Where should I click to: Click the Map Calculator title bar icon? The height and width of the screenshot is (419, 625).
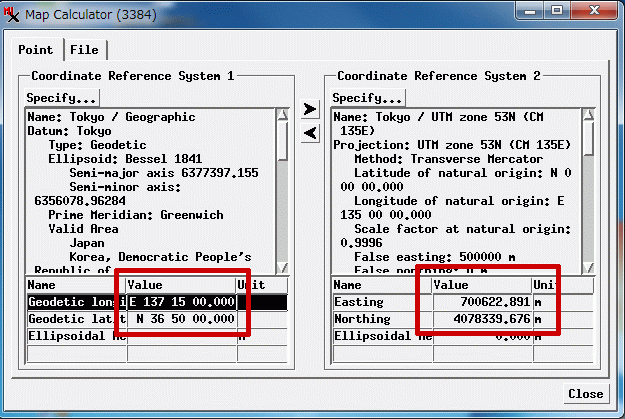(x=12, y=15)
